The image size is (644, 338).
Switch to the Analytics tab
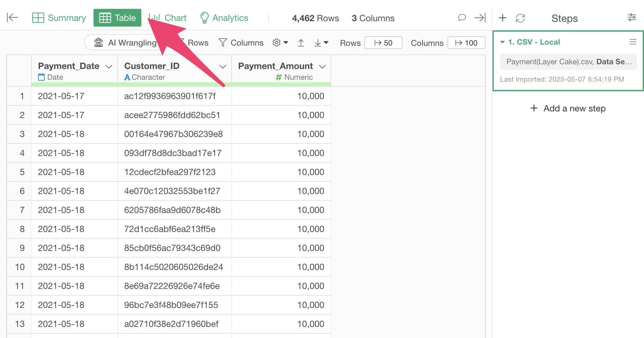pos(224,18)
